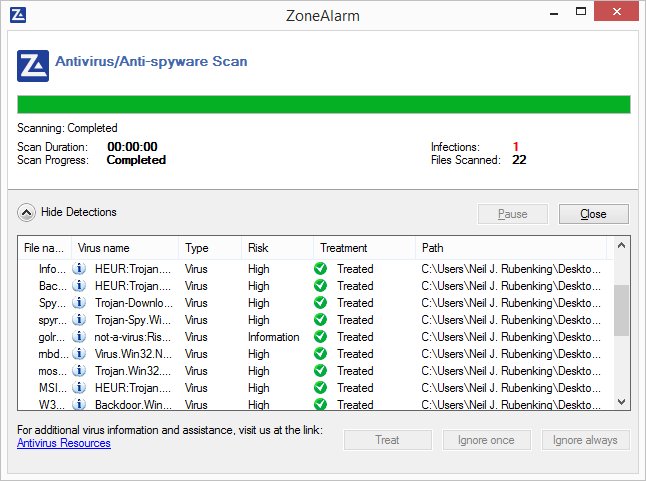Click the ZoneAlarm logo in title bar

point(18,15)
